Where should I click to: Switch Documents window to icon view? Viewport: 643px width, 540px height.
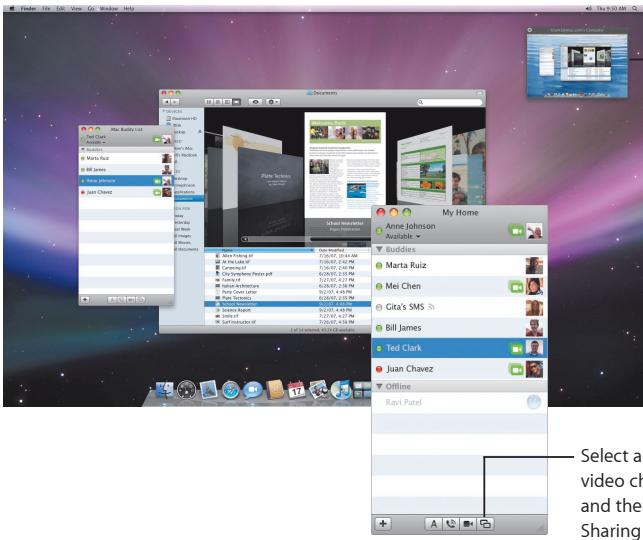click(209, 102)
